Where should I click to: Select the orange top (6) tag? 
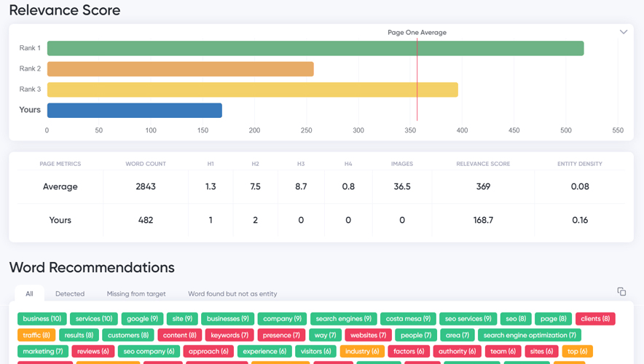tap(577, 352)
